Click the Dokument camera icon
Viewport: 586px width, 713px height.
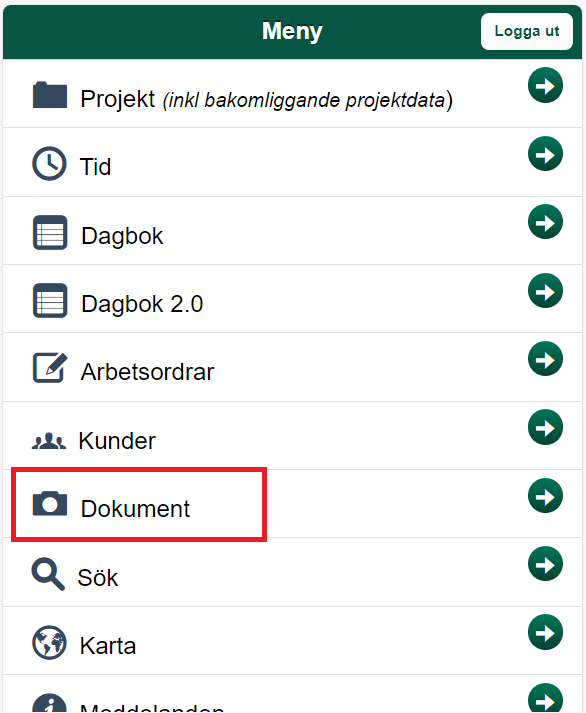(50, 503)
